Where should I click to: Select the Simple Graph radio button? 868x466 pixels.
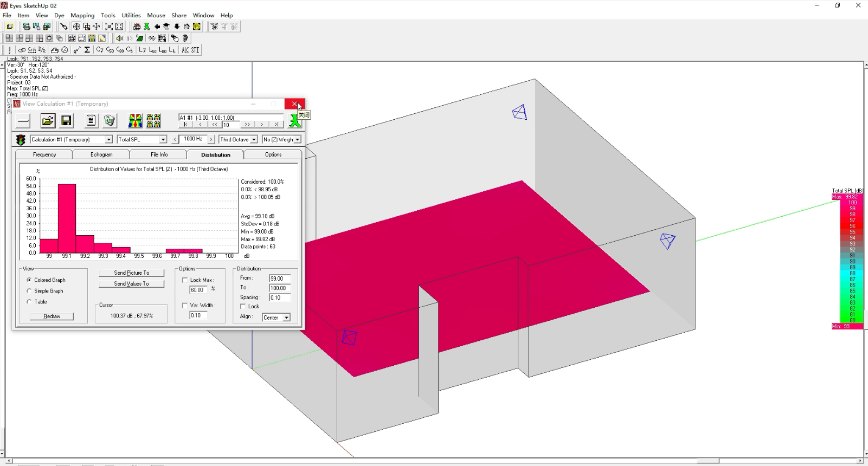(x=29, y=291)
